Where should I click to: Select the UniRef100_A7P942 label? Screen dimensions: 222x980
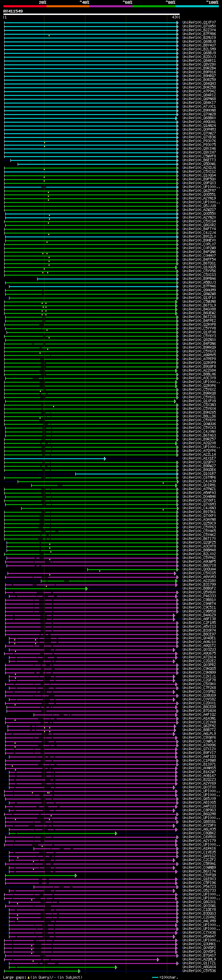click(199, 91)
